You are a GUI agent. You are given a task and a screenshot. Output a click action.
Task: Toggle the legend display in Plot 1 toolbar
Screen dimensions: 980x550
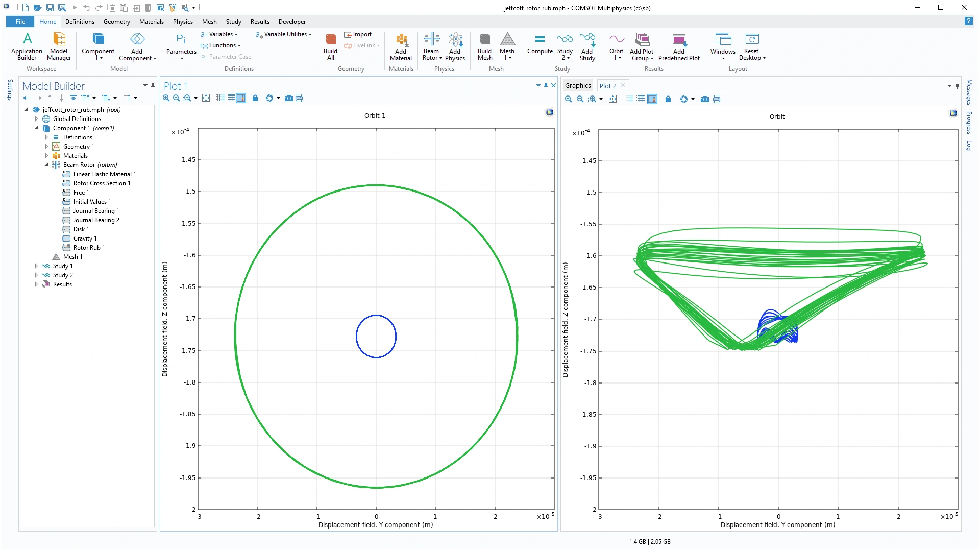(x=241, y=98)
